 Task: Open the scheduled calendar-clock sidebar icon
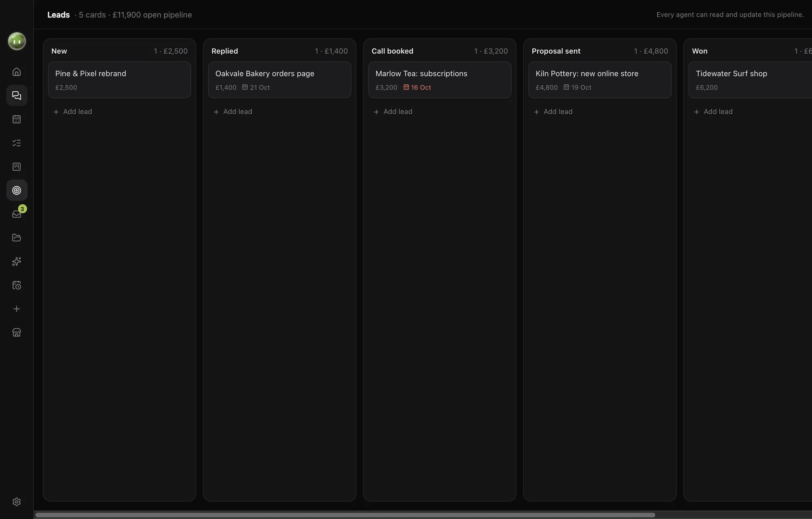click(17, 285)
